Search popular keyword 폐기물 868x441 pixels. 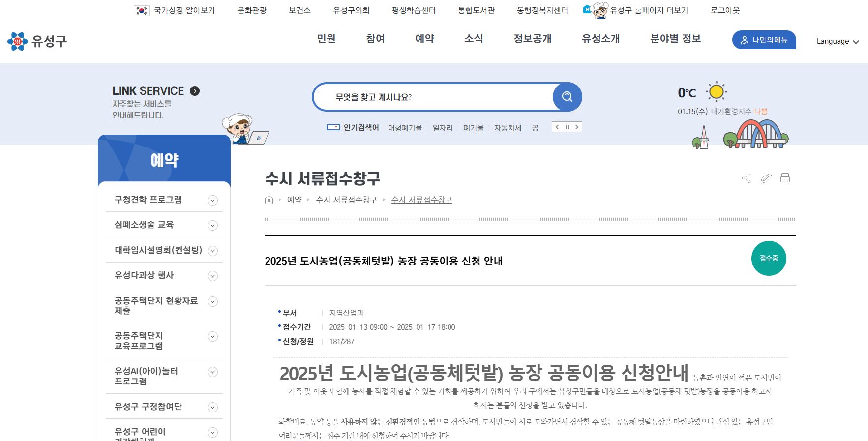point(473,128)
